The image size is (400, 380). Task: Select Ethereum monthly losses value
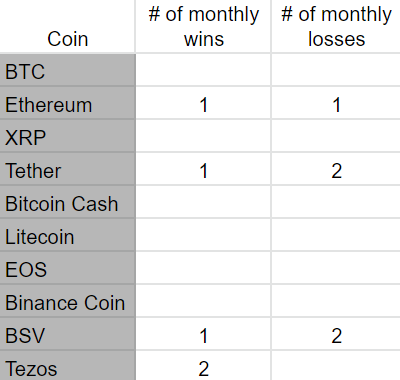tap(336, 103)
